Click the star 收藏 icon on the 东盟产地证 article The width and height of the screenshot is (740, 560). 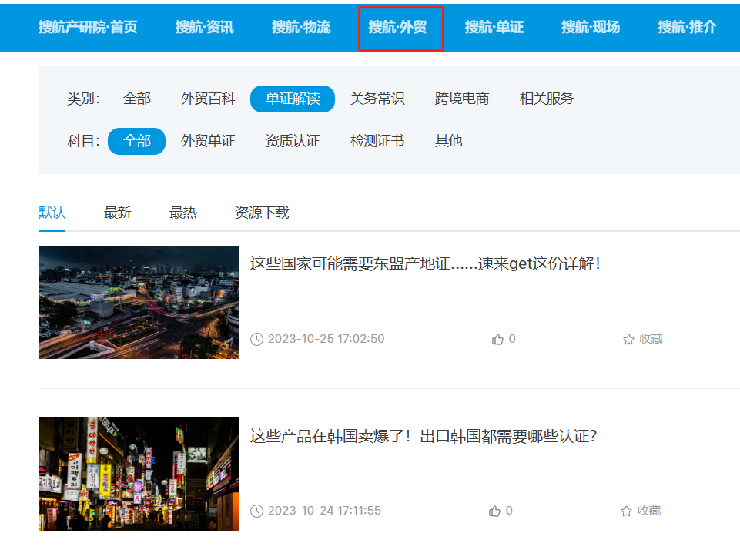click(x=628, y=339)
